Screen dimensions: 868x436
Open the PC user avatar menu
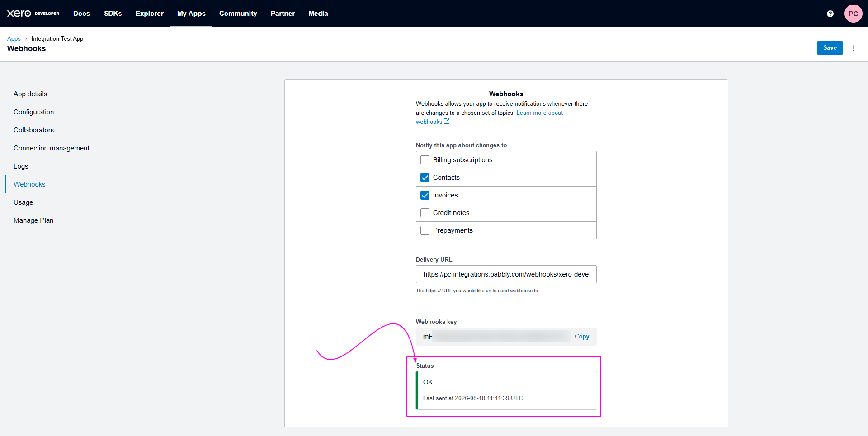[853, 14]
